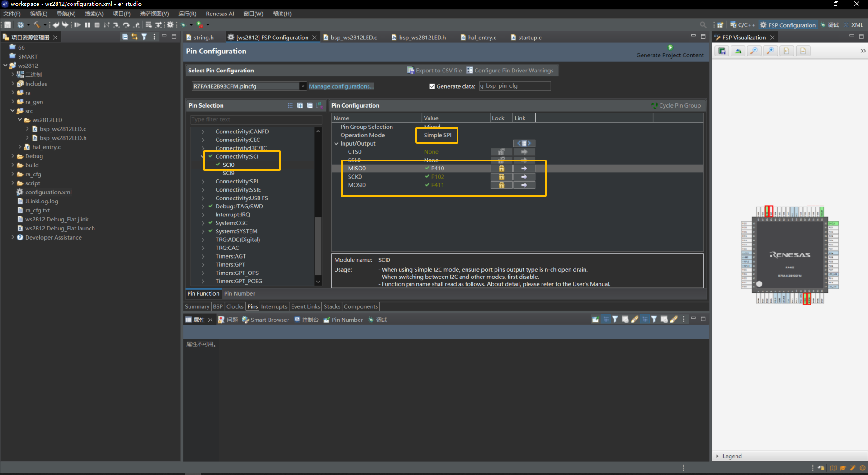Click the zoom in magnifier in FSP Visualization
Viewport: 868px width, 475px height.
point(770,51)
